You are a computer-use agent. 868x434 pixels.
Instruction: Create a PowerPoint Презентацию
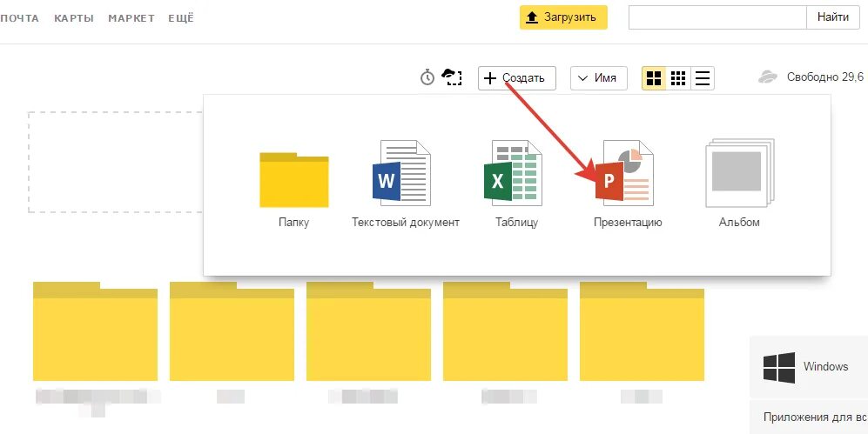pyautogui.click(x=624, y=172)
